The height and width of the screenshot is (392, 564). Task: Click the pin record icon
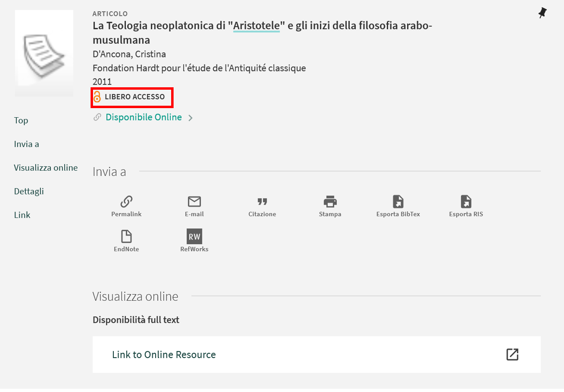tap(542, 13)
